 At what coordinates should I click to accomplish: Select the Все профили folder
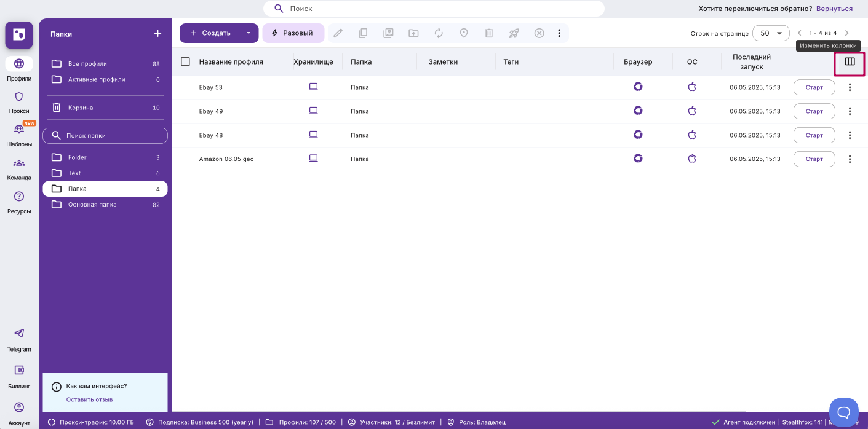[105, 64]
